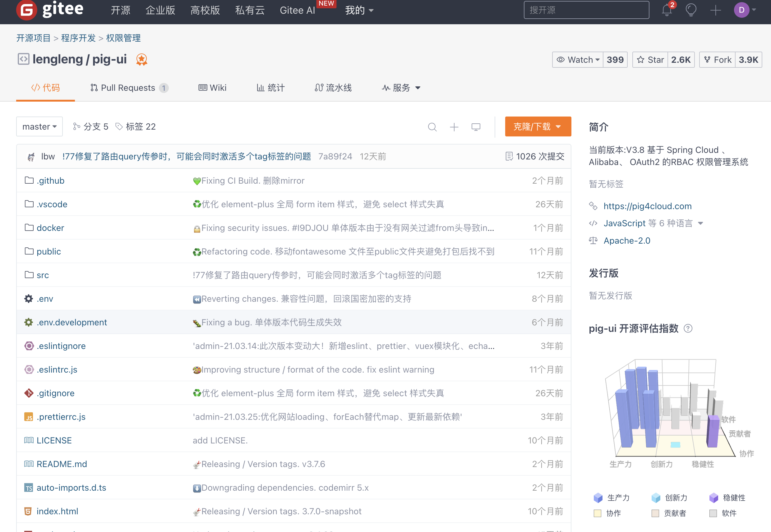This screenshot has width=771, height=532.
Task: Open the notifications bell
Action: pos(667,10)
